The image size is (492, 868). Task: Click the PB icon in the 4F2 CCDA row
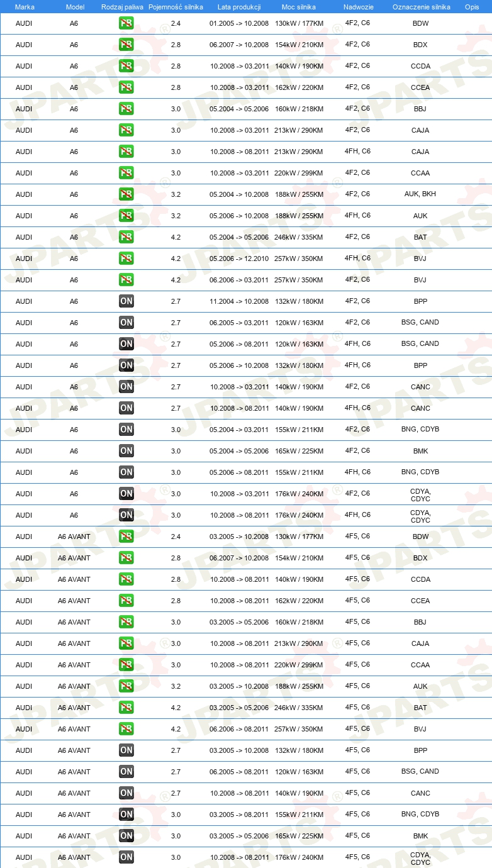point(126,67)
